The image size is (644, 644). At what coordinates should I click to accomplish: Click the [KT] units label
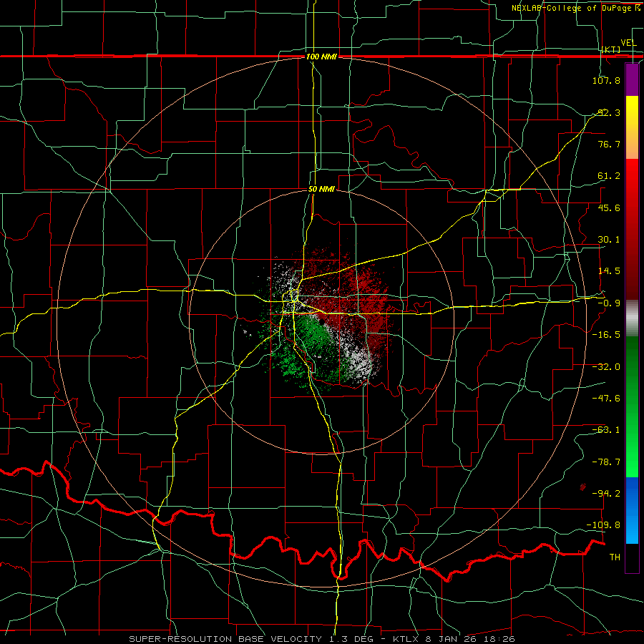[x=611, y=49]
